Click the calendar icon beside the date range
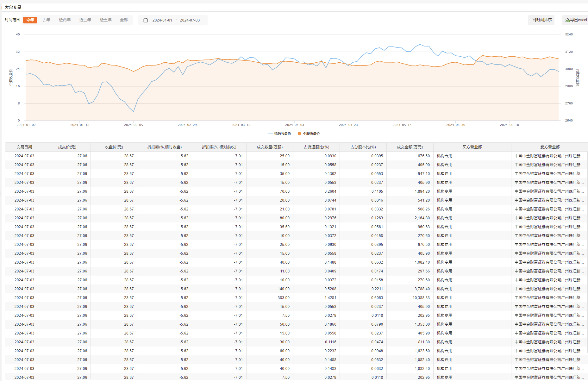The height and width of the screenshot is (381, 588). pyautogui.click(x=146, y=20)
